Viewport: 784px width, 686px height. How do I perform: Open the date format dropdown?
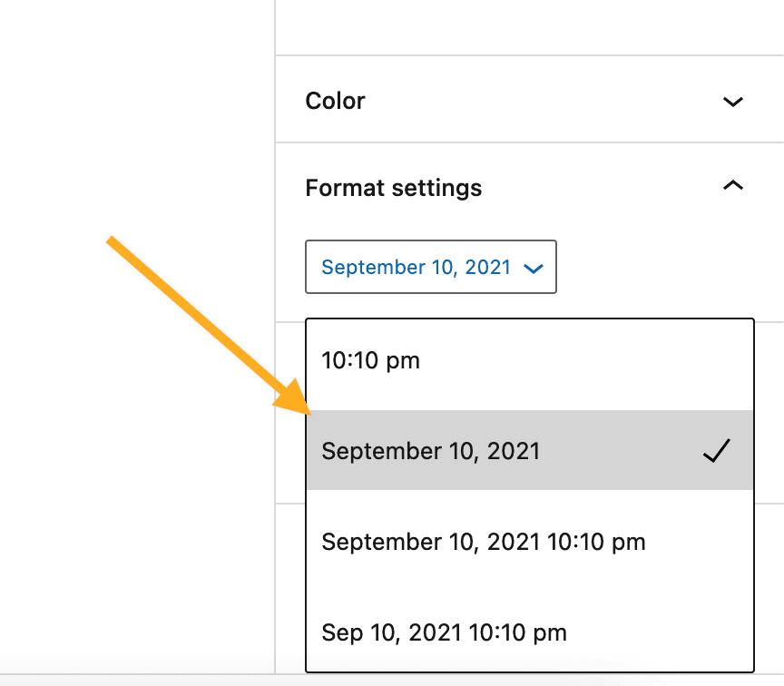tap(431, 267)
